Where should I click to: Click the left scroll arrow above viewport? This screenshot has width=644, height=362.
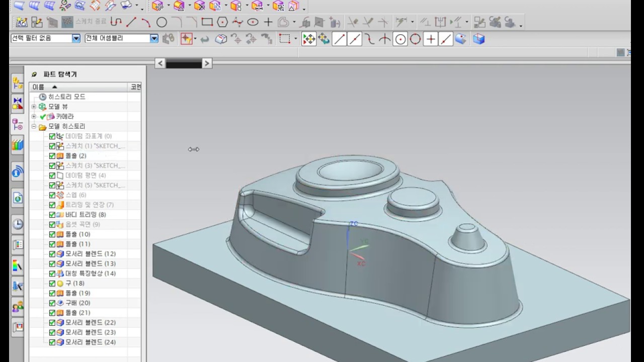click(x=160, y=63)
